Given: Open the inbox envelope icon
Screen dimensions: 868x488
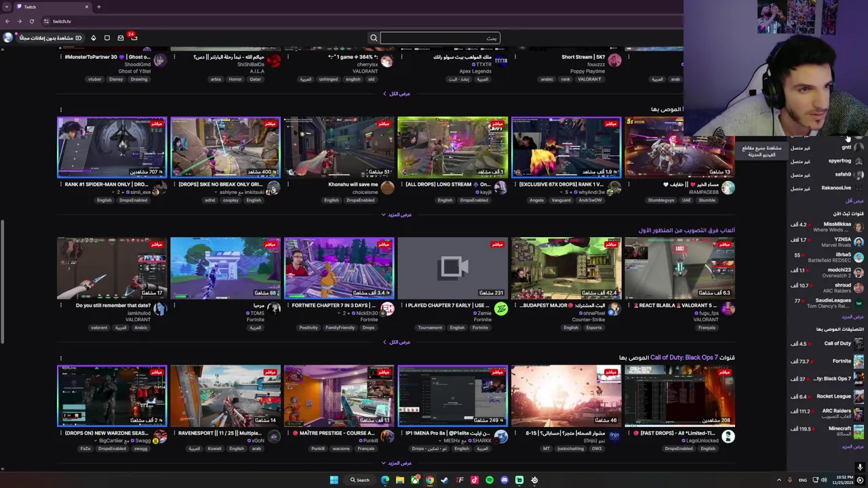Looking at the screenshot, I should click(x=121, y=38).
